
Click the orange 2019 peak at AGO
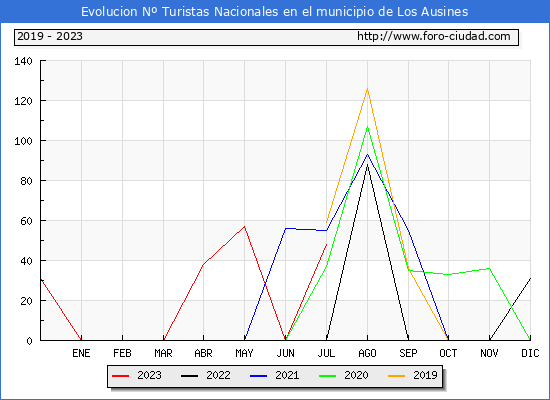point(367,89)
